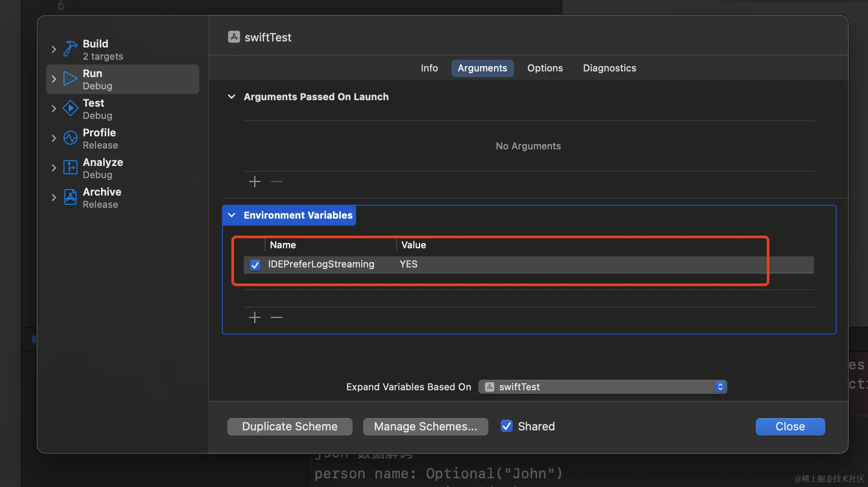This screenshot has height=487, width=868.
Task: Add a launch argument with plus
Action: tap(255, 182)
